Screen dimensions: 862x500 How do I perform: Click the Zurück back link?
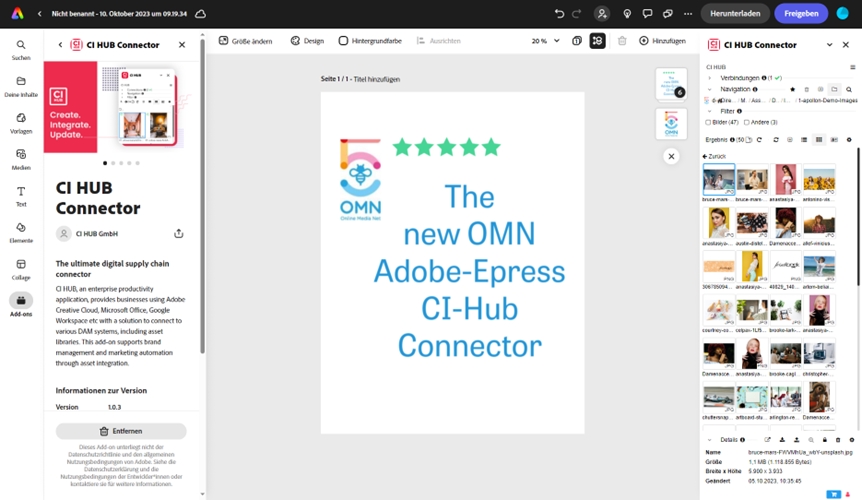click(x=714, y=156)
